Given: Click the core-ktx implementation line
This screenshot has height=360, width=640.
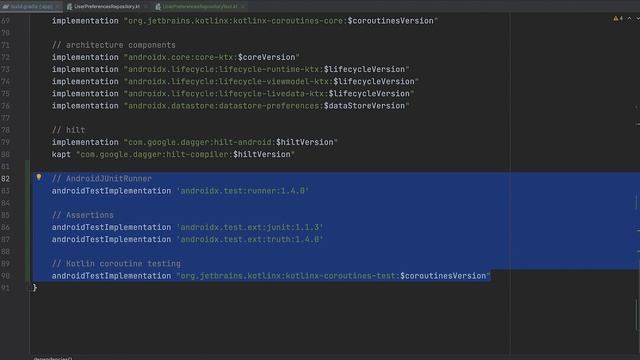Looking at the screenshot, I should pos(176,57).
